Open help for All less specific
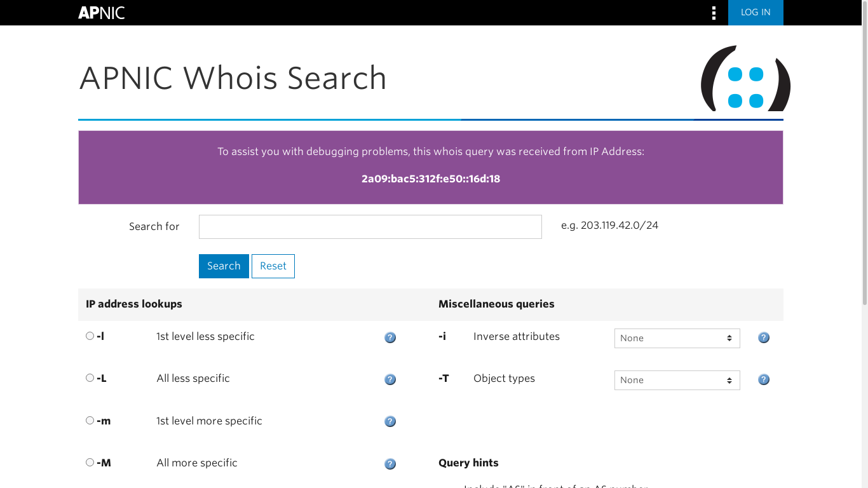 click(390, 379)
